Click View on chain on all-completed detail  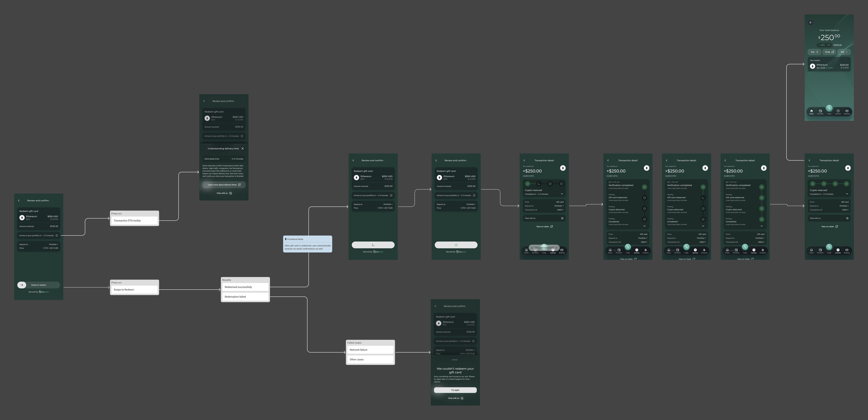[829, 227]
